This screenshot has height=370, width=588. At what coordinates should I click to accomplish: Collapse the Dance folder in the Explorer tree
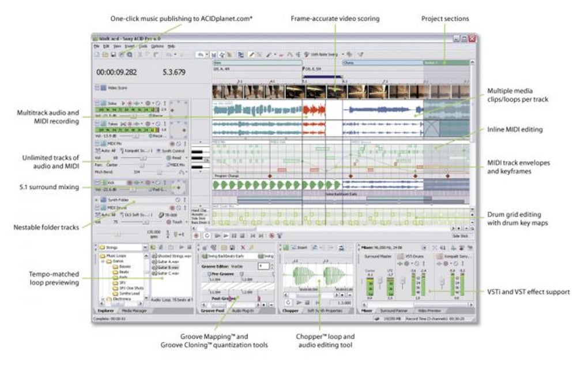[103, 261]
